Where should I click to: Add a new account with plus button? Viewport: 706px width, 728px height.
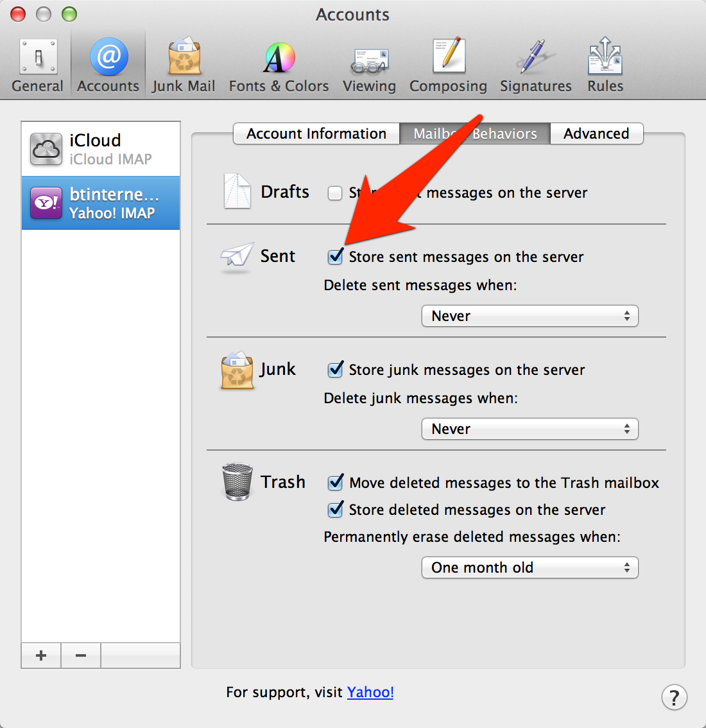coord(41,655)
